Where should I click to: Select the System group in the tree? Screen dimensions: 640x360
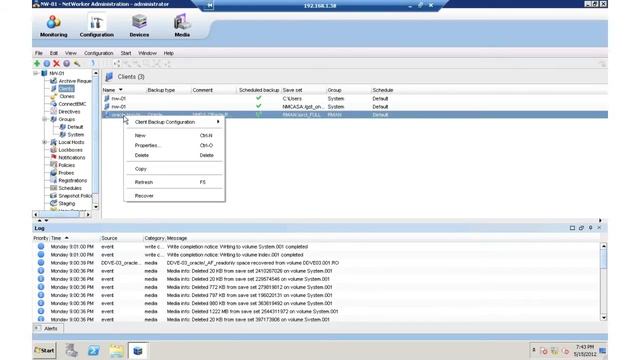click(x=76, y=134)
